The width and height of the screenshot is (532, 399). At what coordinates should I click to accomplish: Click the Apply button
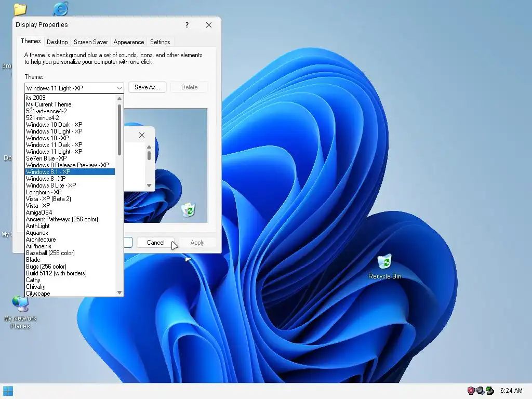(197, 243)
